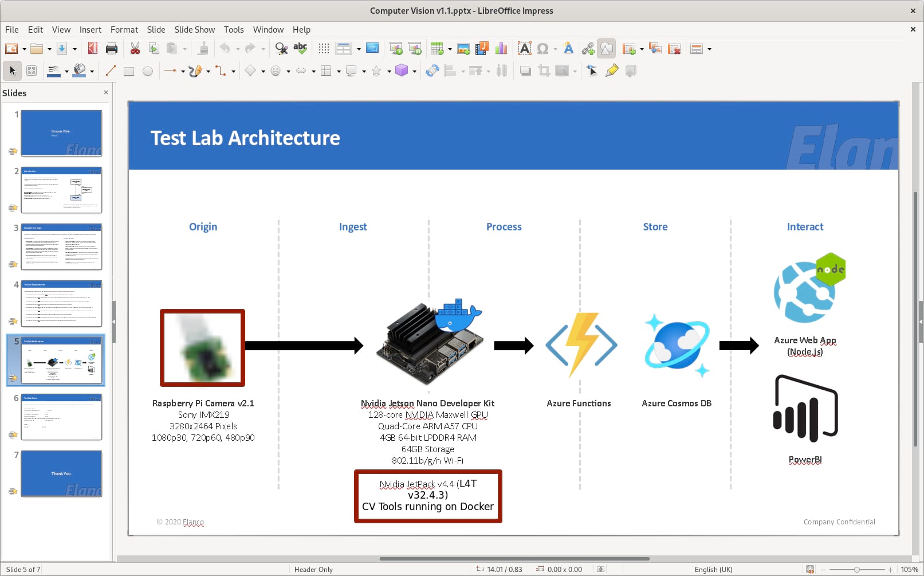Expand the Slide Layout dropdown arrow
Image resolution: width=924 pixels, height=576 pixels.
[x=709, y=49]
